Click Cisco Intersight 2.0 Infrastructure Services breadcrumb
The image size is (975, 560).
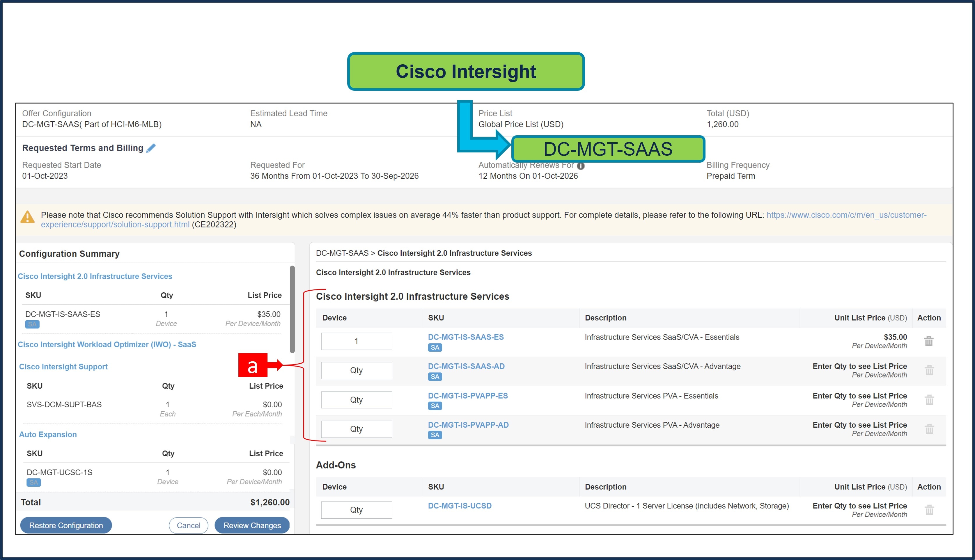(454, 253)
